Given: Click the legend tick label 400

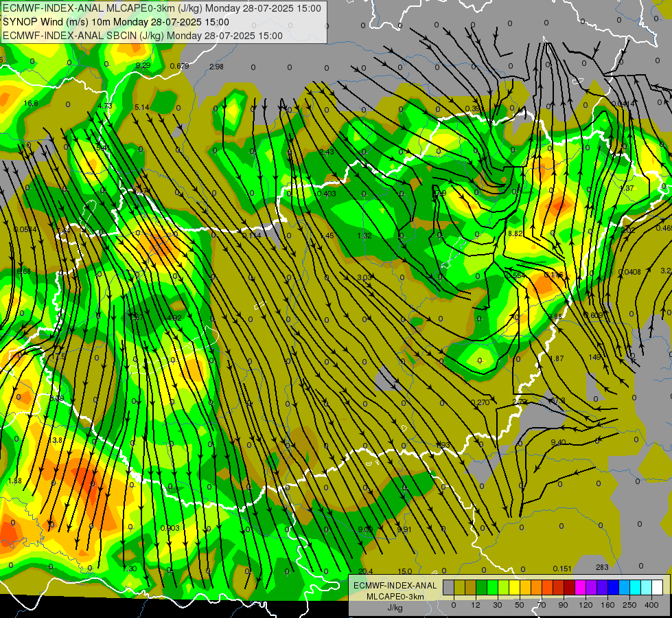Looking at the screenshot, I should pos(652,605).
